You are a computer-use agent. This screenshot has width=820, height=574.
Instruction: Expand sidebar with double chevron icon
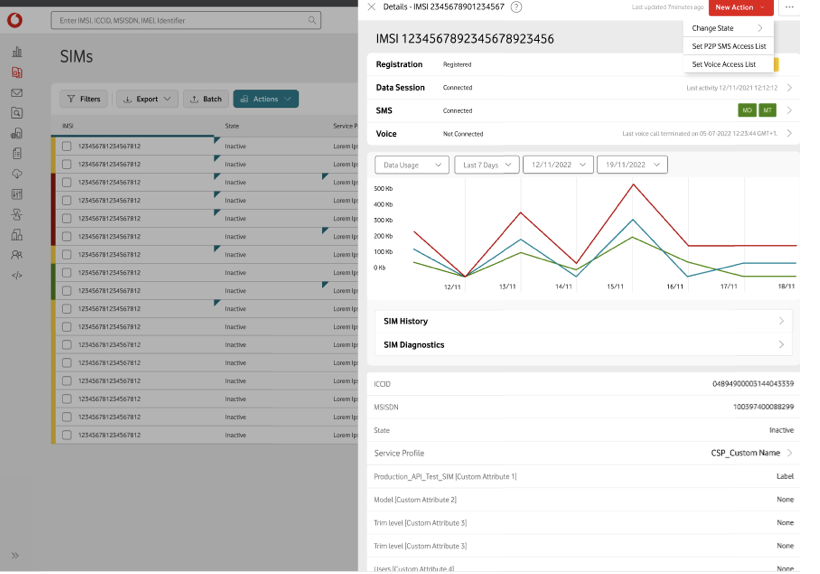click(x=15, y=556)
